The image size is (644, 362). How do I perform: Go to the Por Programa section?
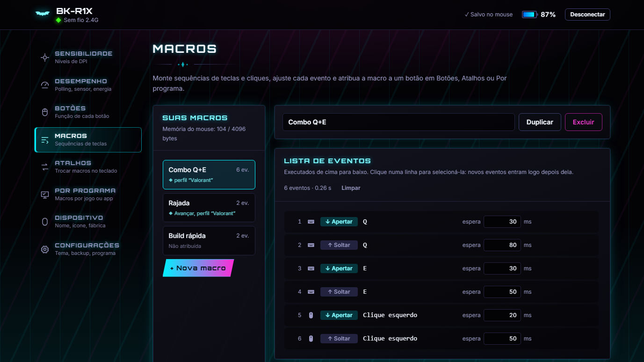tap(88, 194)
